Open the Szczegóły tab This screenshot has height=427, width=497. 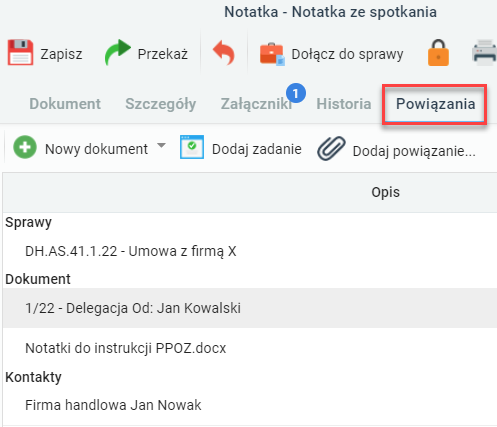pos(161,104)
